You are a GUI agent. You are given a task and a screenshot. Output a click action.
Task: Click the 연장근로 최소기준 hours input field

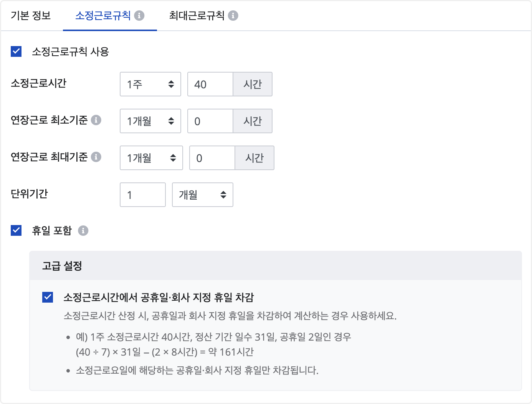(x=210, y=121)
